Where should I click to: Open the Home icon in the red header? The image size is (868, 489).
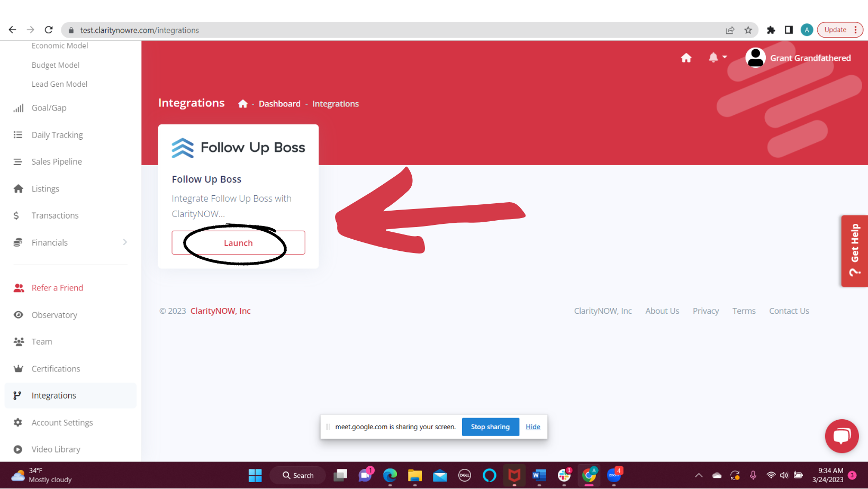[x=686, y=58]
